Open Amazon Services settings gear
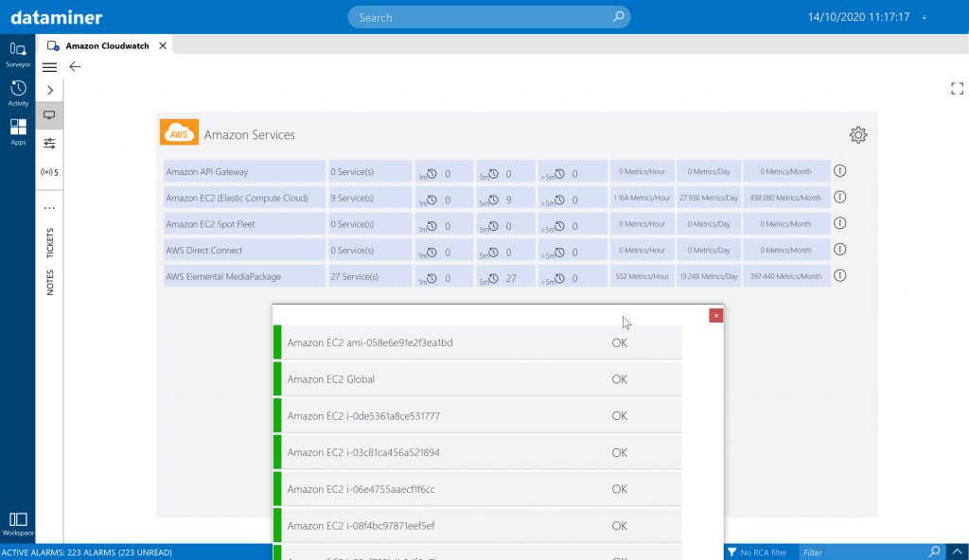The width and height of the screenshot is (969, 560). coord(857,134)
